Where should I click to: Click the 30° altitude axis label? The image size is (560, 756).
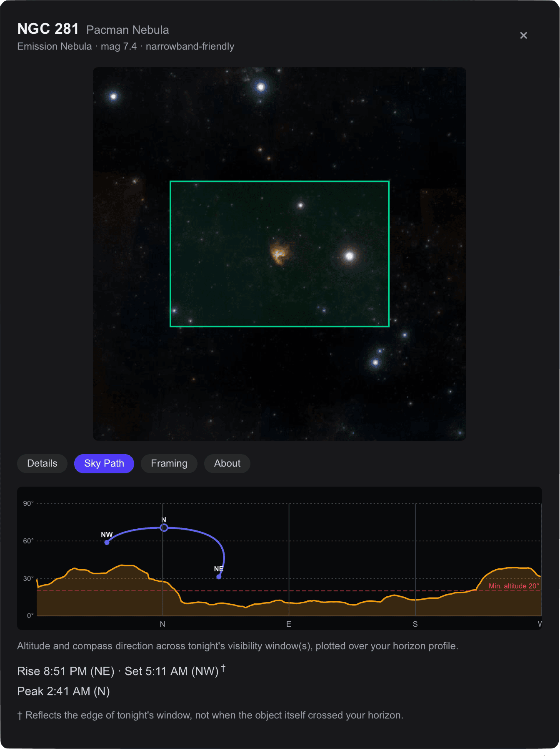click(28, 579)
